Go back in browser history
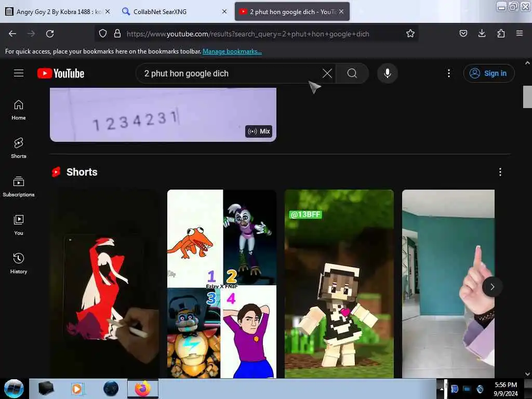 pyautogui.click(x=12, y=34)
